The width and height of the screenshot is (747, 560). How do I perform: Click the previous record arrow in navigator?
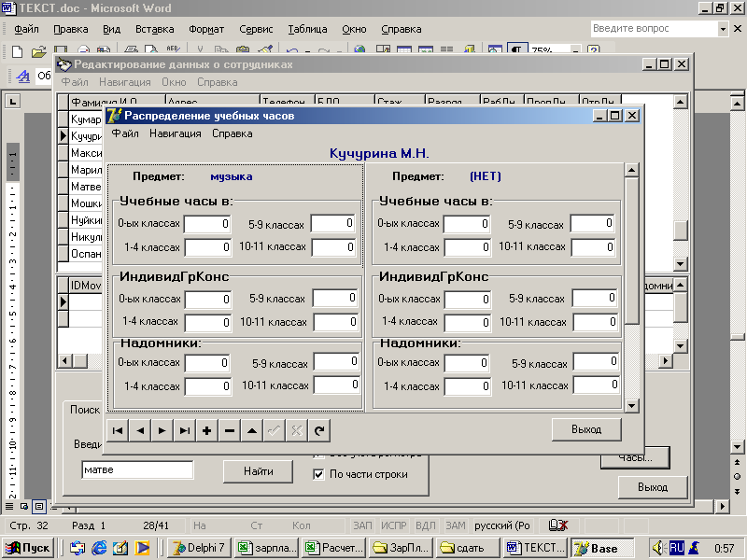pos(140,431)
